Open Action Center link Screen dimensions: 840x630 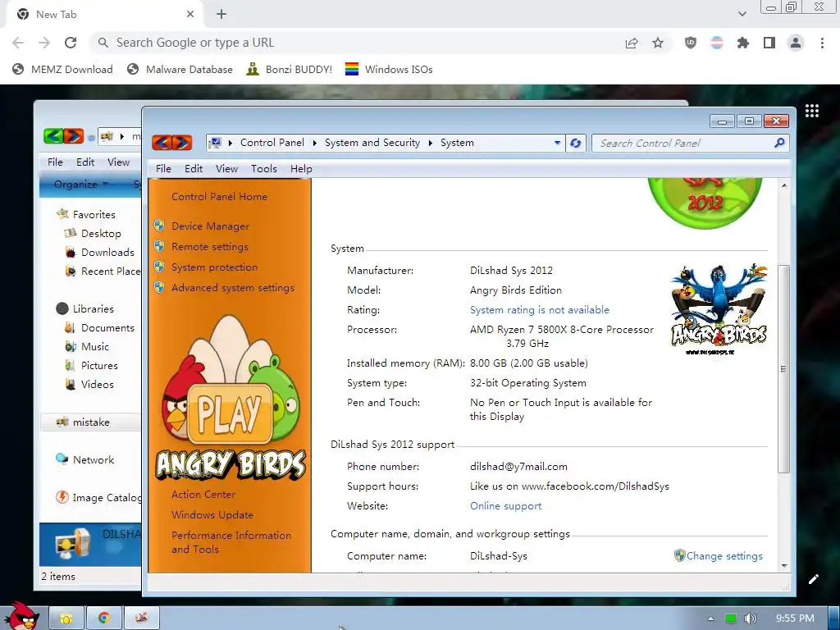click(x=203, y=495)
